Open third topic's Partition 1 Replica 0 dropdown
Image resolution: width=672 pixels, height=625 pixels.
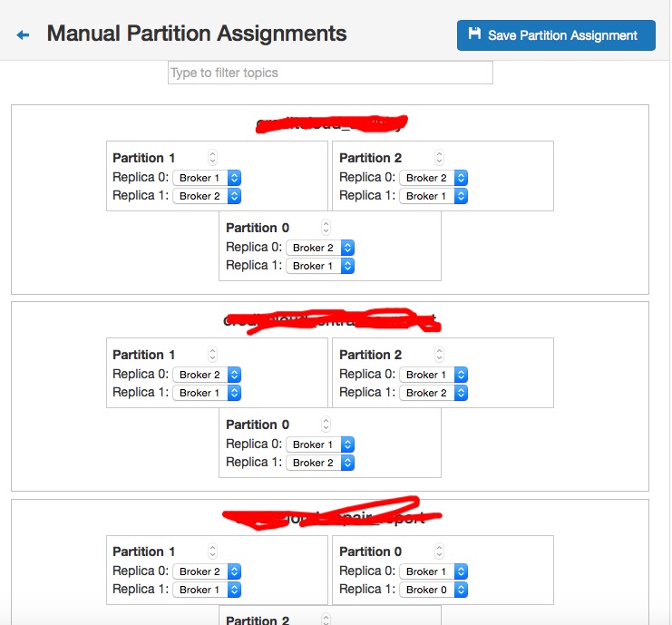click(x=207, y=571)
